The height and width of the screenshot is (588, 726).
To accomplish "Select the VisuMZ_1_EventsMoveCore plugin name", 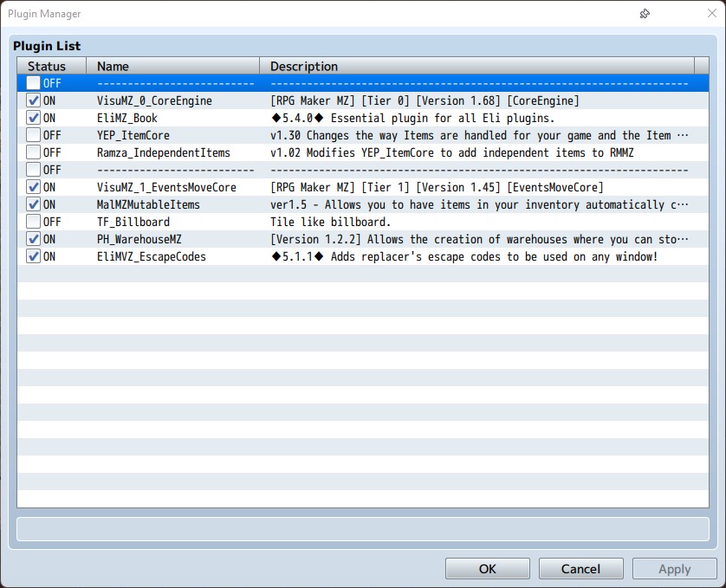I will click(x=166, y=187).
